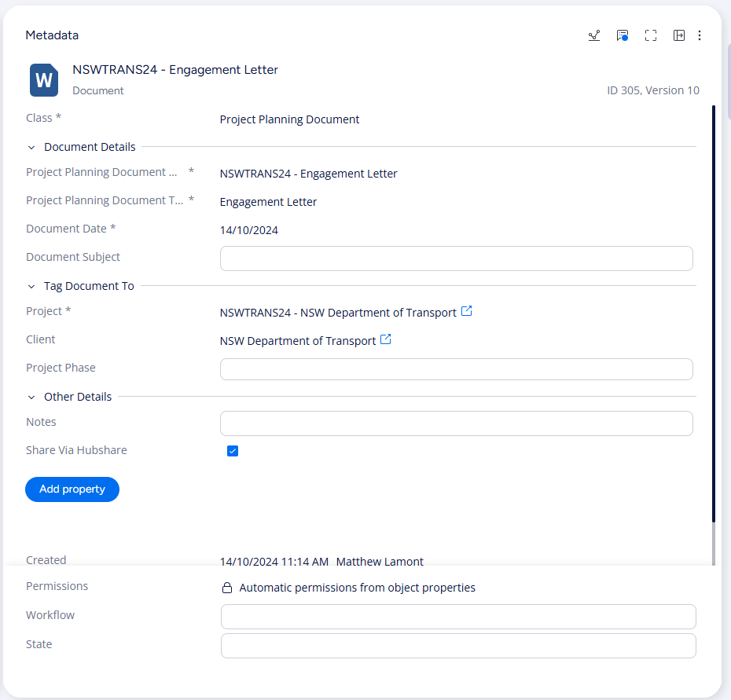
Task: Click the Client value NSW Department of Transport
Action: [x=297, y=341]
